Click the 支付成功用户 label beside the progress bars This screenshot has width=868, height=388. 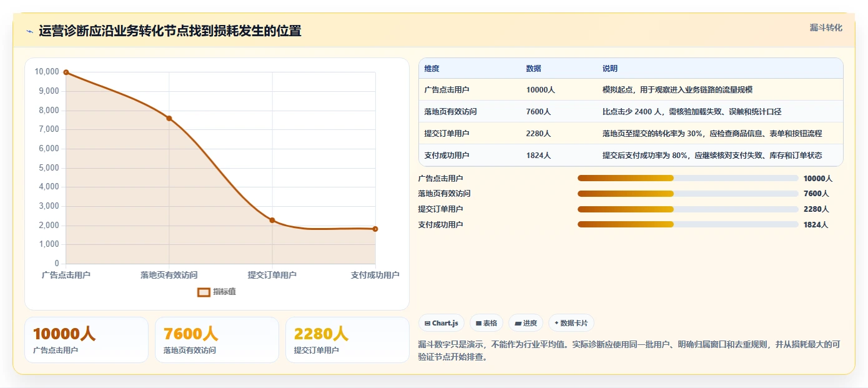pyautogui.click(x=441, y=225)
